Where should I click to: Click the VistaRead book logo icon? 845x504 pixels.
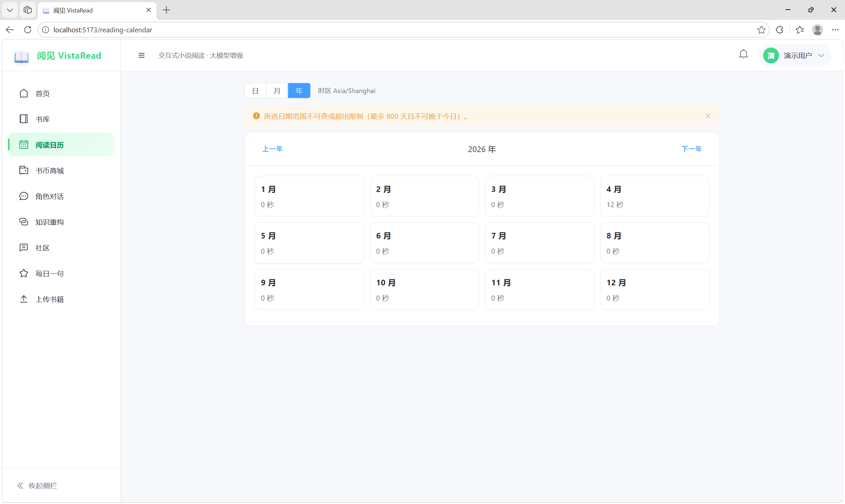click(x=21, y=56)
